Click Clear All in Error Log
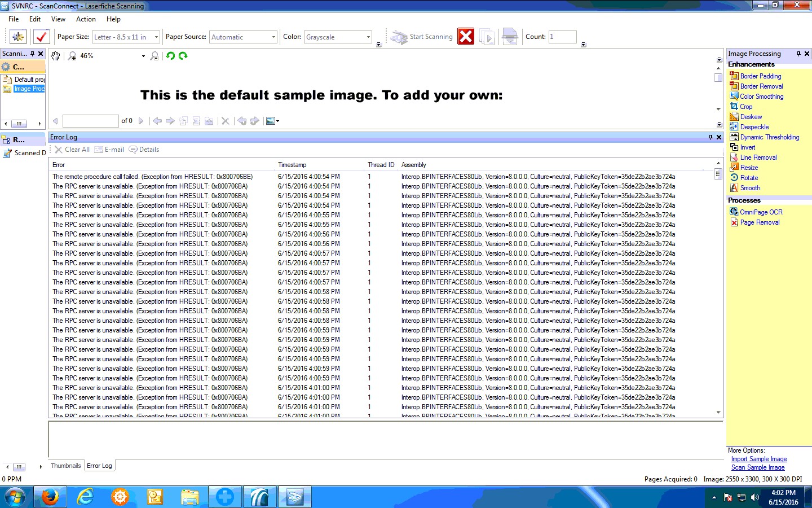 pyautogui.click(x=72, y=150)
